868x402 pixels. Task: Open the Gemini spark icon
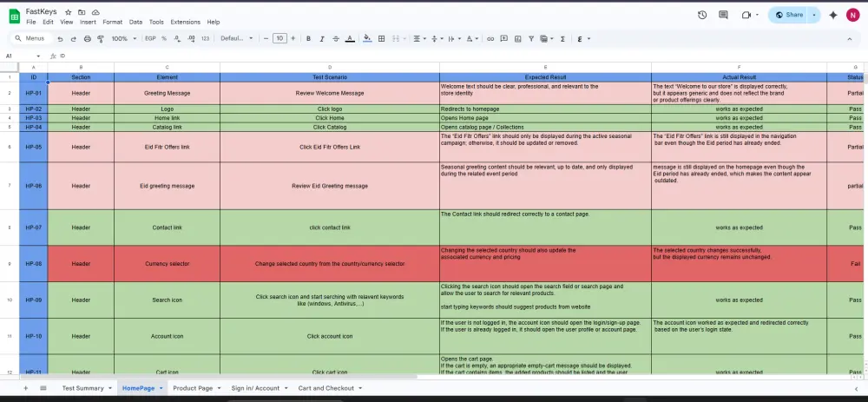tap(833, 15)
